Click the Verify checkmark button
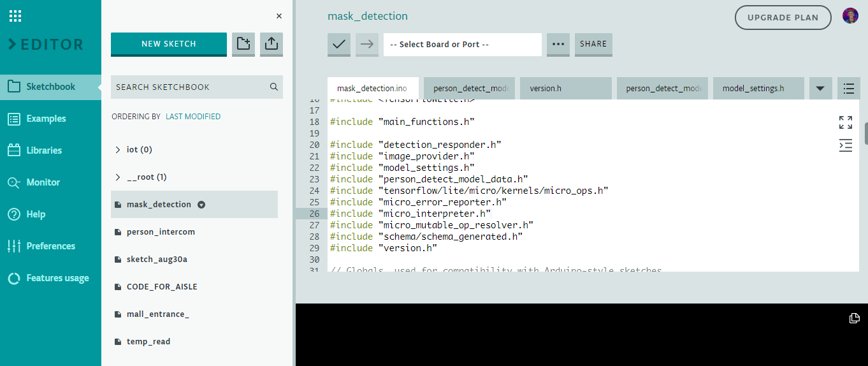 coord(339,45)
